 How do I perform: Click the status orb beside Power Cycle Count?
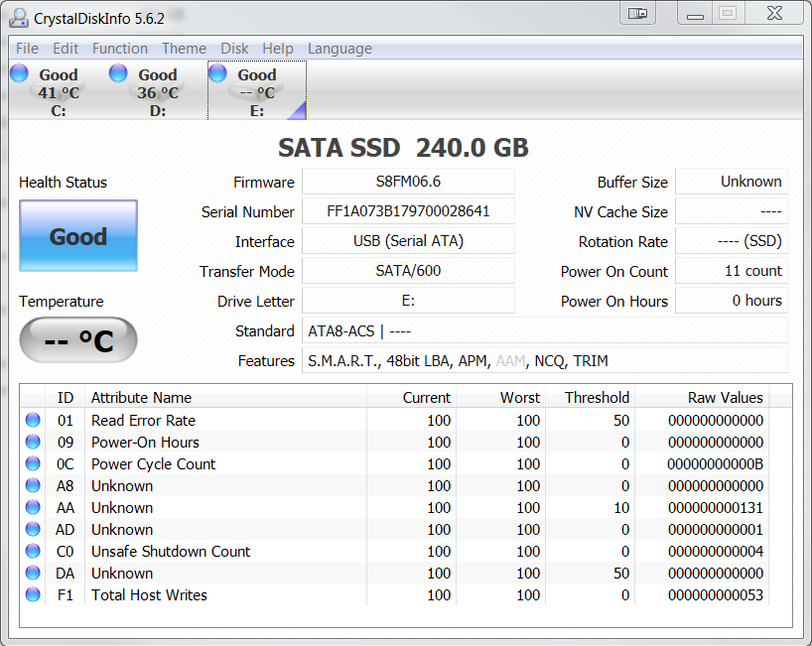tap(33, 464)
